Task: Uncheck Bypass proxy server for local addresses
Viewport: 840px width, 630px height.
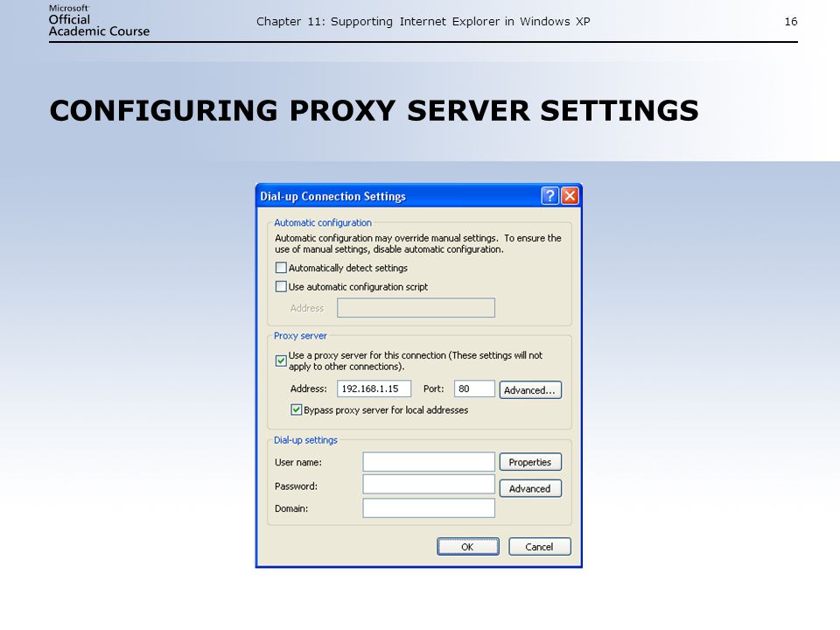Action: (297, 409)
